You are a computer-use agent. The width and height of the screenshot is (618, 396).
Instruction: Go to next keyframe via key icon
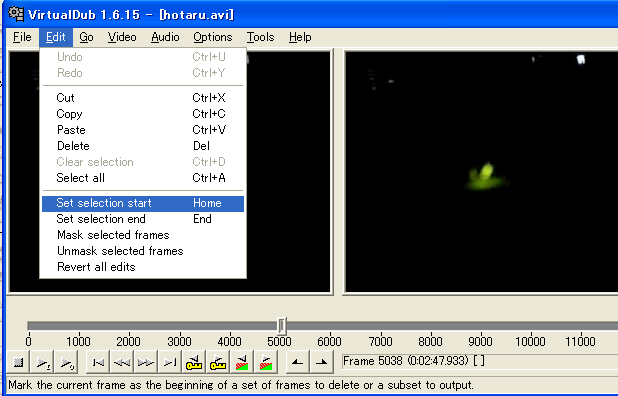218,362
